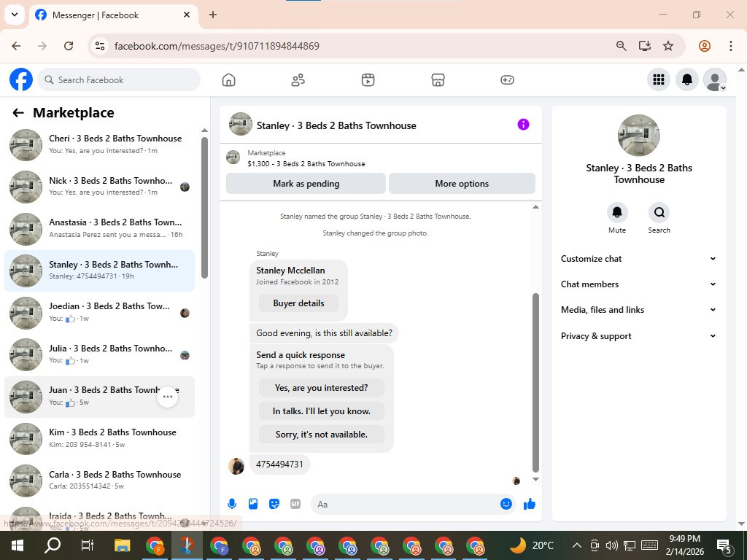The width and height of the screenshot is (747, 560).
Task: Click the Search Facebook field
Action: [x=119, y=79]
